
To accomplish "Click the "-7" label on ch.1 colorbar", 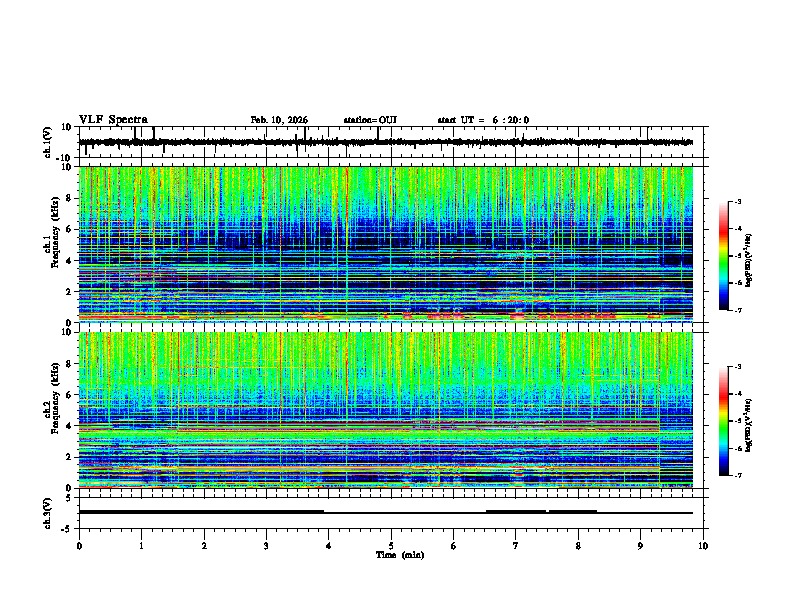I will (x=738, y=310).
